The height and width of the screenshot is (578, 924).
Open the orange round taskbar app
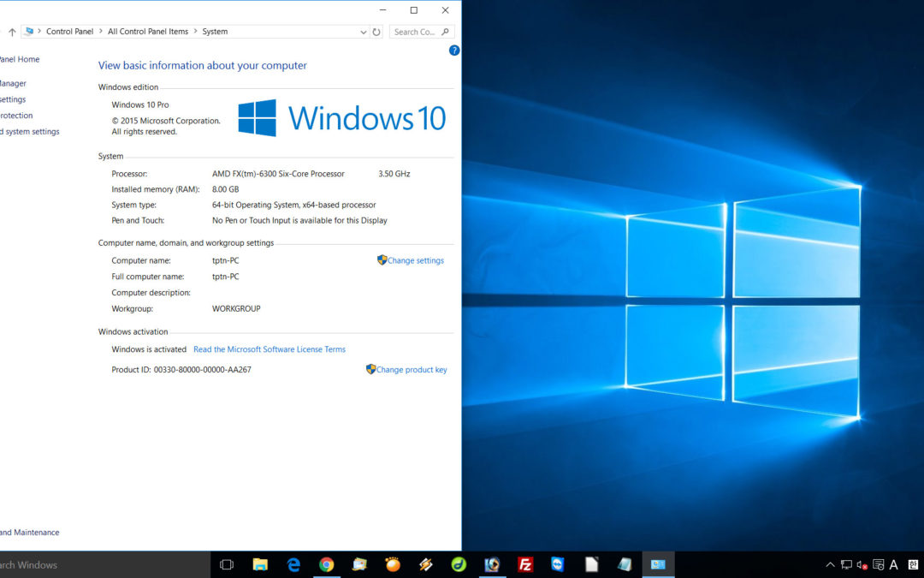393,564
